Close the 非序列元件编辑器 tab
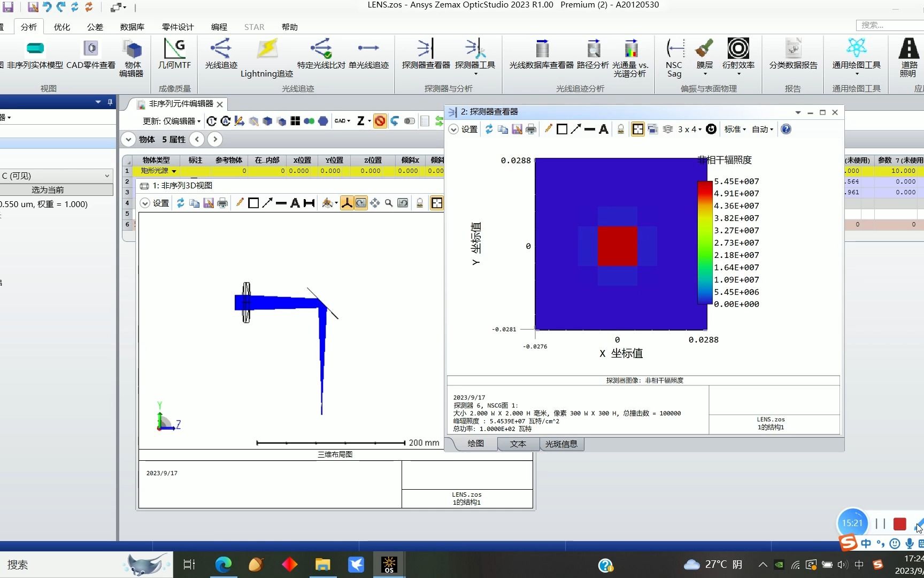 (220, 104)
